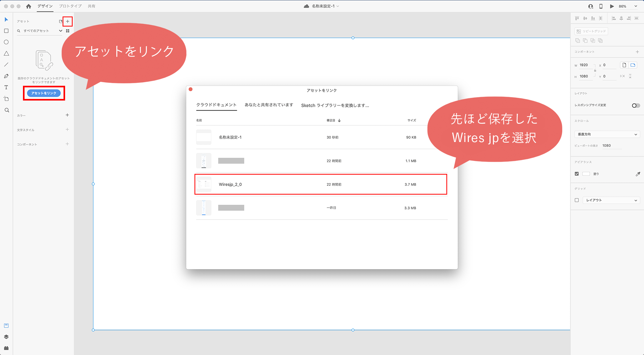
Task: Open the Plugins panel icon
Action: [x=6, y=348]
